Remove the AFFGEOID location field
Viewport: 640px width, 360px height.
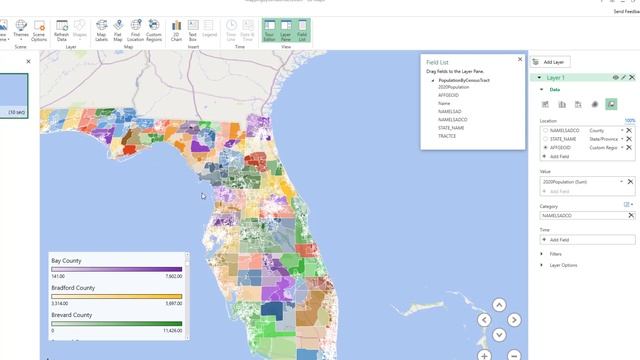(x=629, y=147)
